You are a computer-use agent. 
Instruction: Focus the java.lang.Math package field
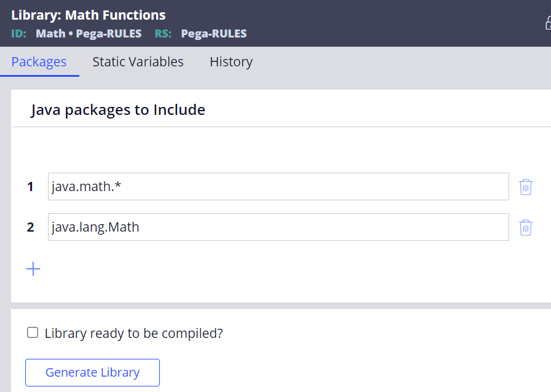pyautogui.click(x=279, y=227)
